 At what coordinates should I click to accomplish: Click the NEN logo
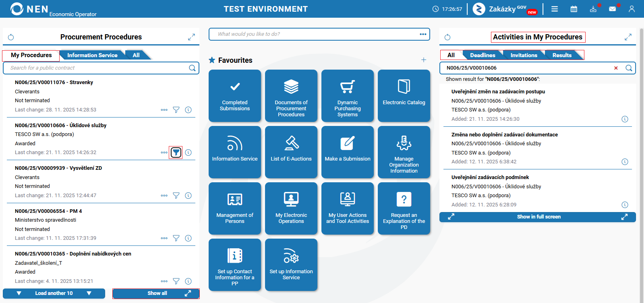[29, 9]
